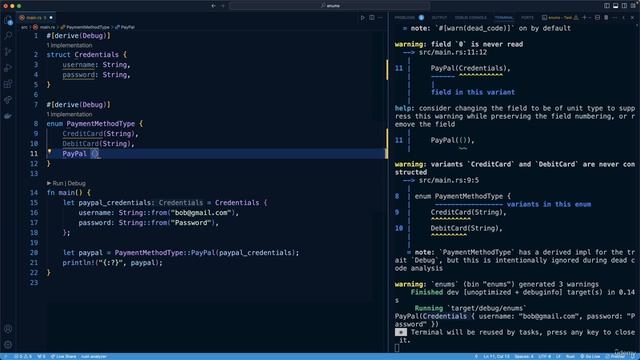Switch to the Ports panel tab

(x=527, y=18)
